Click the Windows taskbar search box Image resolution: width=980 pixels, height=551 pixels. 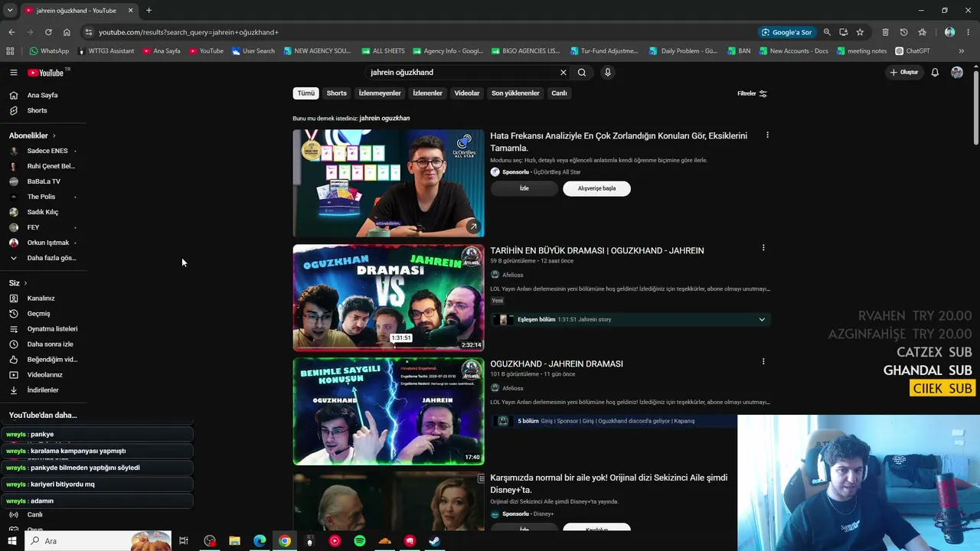pyautogui.click(x=99, y=541)
